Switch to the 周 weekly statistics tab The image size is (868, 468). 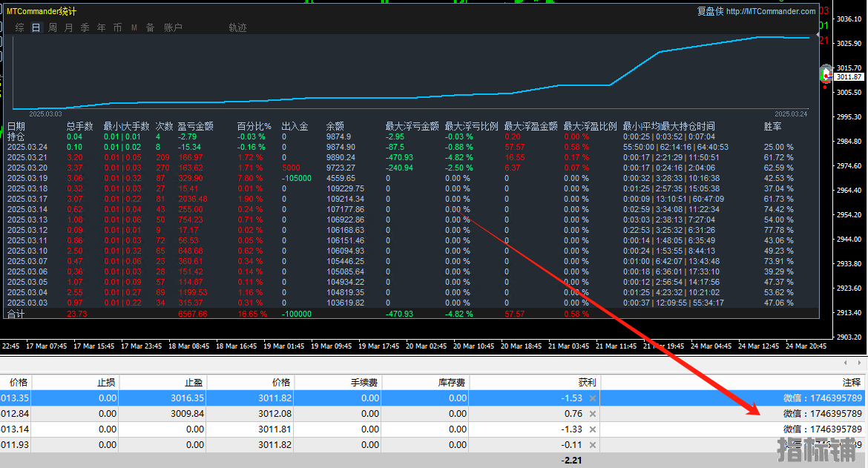[x=53, y=27]
